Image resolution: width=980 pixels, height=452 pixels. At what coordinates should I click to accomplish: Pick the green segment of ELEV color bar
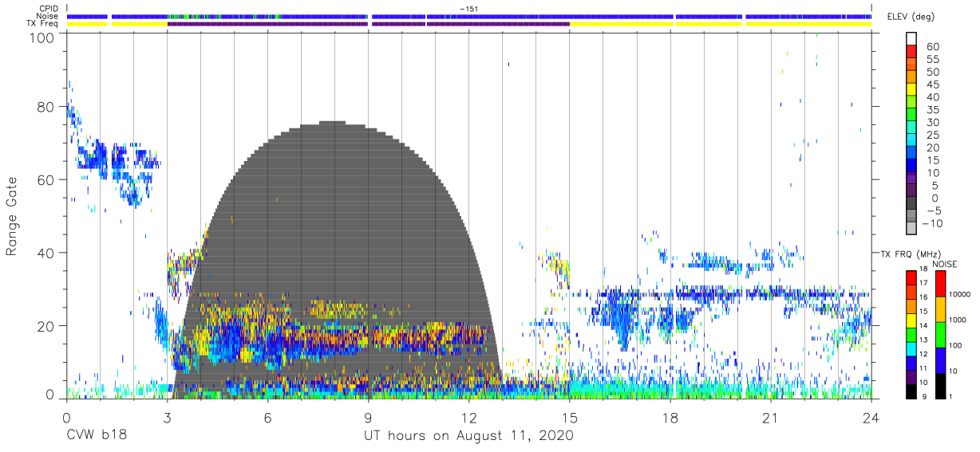tap(911, 116)
